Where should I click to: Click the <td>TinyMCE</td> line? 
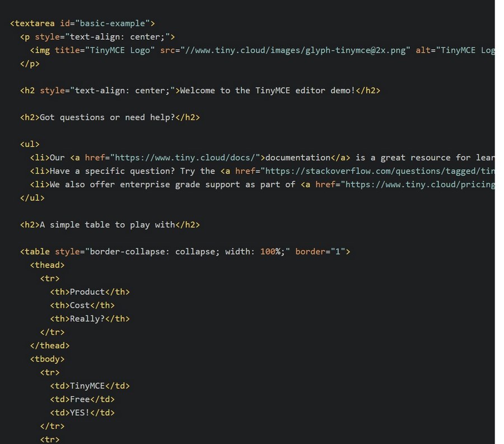tap(90, 386)
